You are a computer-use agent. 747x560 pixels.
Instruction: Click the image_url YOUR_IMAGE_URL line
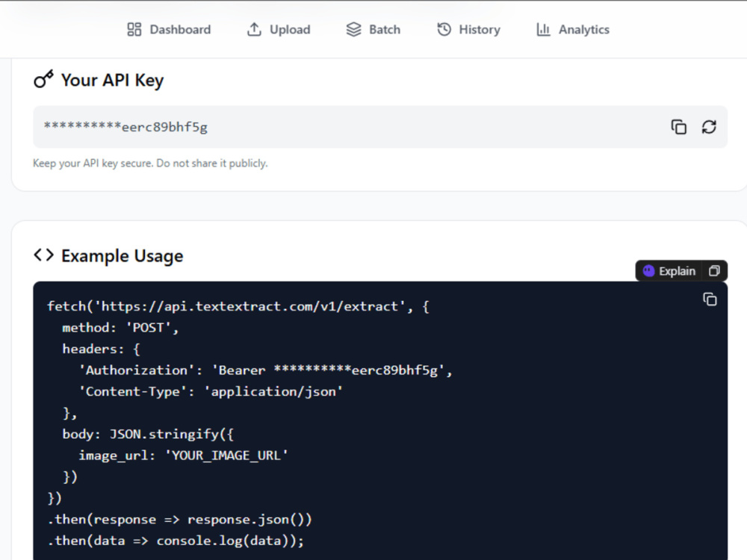pyautogui.click(x=183, y=455)
